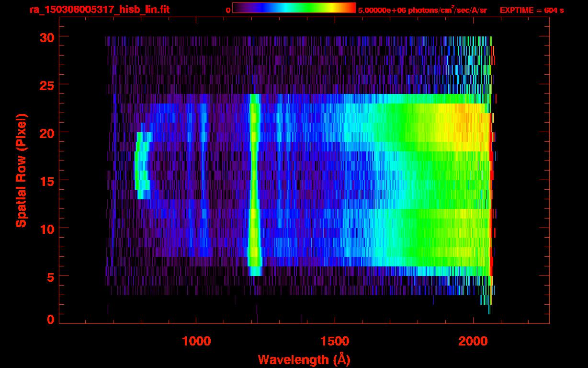This screenshot has height=368, width=588.
Task: Click the 15 spatial row tick label
Action: coord(47,181)
